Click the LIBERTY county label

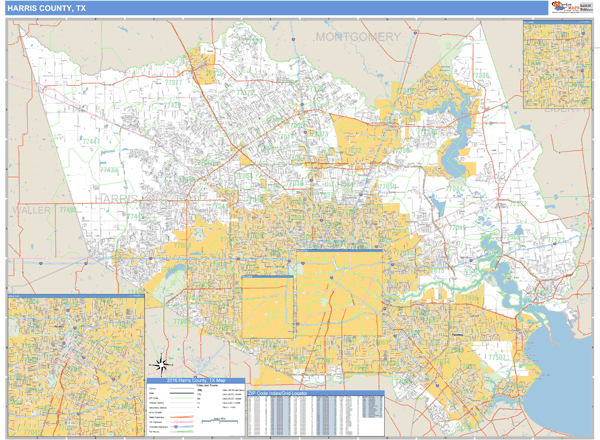click(563, 109)
